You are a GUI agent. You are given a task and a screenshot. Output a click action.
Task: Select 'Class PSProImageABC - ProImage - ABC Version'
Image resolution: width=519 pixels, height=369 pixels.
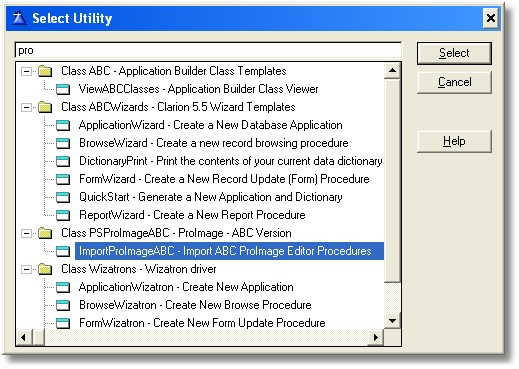tap(176, 233)
